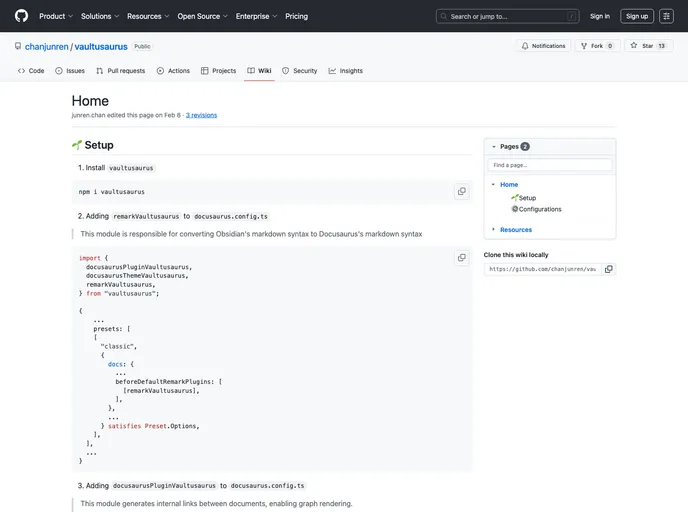Expand the Solutions menu
Screen dimensions: 688x512
tap(100, 16)
